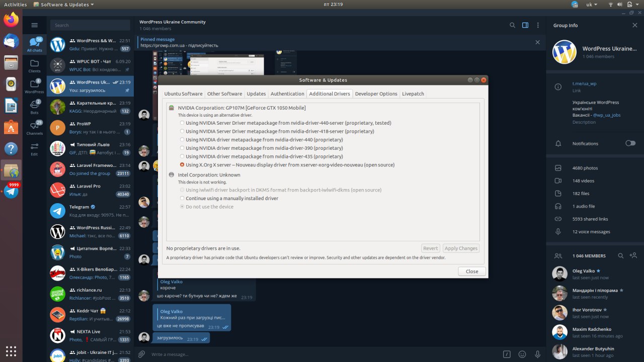
Task: Select nvidia-driver-418-server driver option
Action: pyautogui.click(x=277, y=131)
